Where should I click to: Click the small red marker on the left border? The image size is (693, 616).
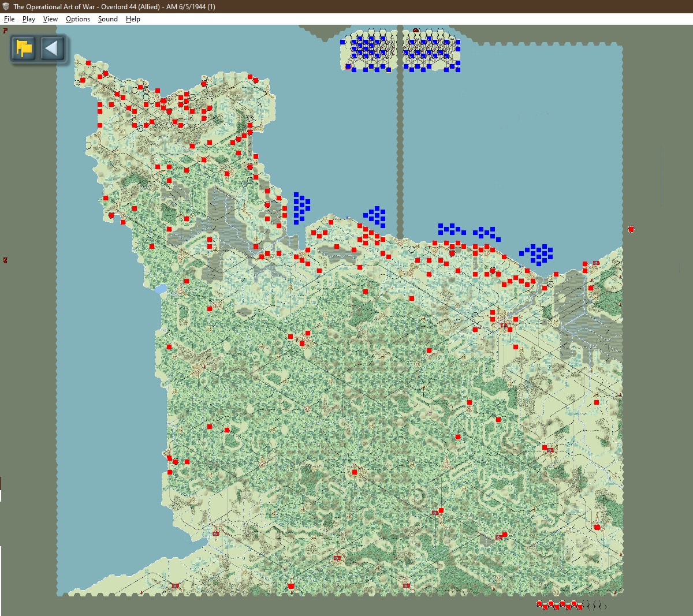pyautogui.click(x=5, y=260)
